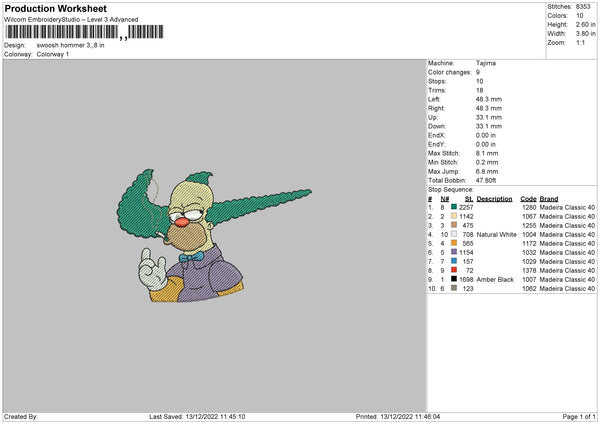This screenshot has height=424, width=600.
Task: Click stitch count '2257' in stop 1
Action: tap(466, 207)
